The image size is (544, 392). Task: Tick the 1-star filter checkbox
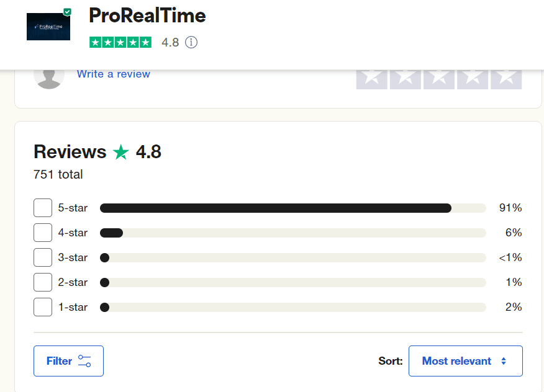coord(43,307)
